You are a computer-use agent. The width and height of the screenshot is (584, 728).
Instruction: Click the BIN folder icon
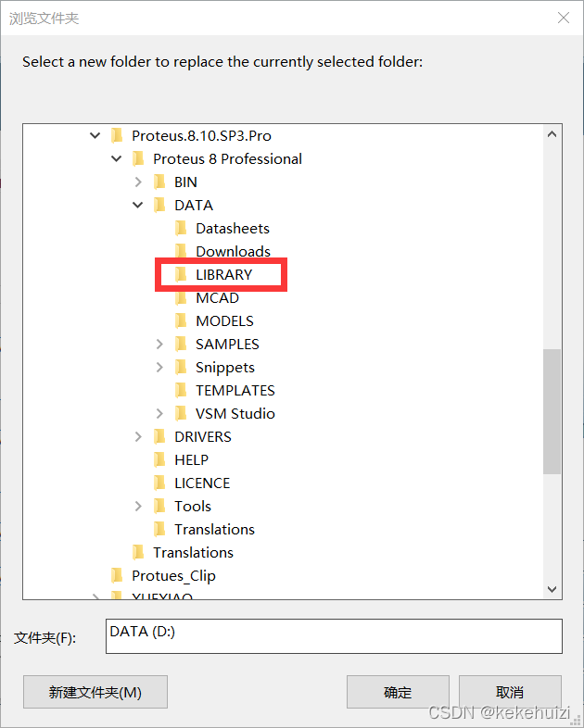(159, 182)
